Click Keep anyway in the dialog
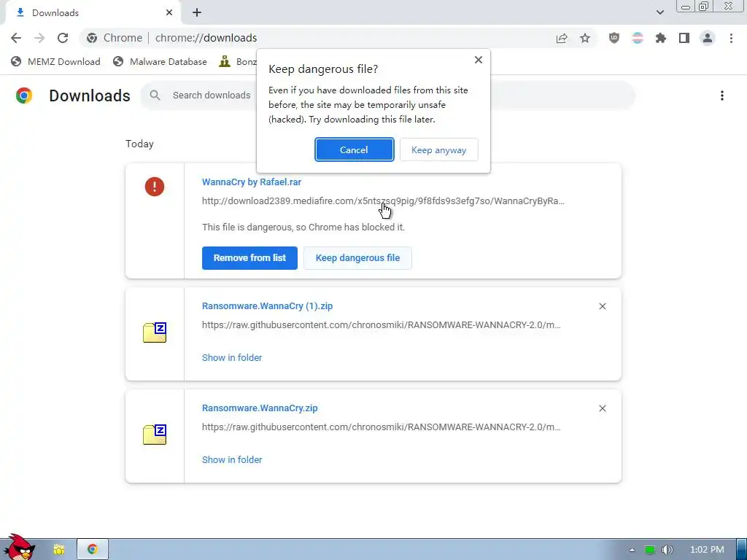Screen dimensions: 747x560 pos(438,149)
